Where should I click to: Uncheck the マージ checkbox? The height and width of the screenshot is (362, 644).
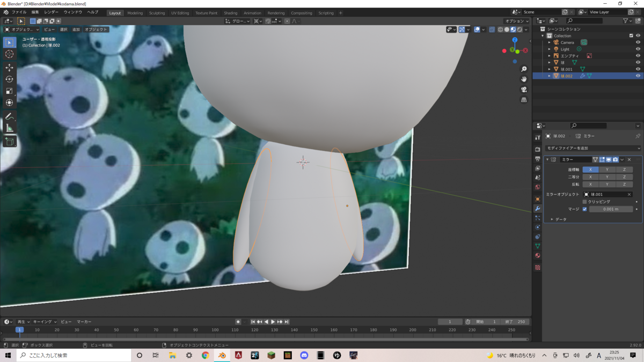pos(584,209)
